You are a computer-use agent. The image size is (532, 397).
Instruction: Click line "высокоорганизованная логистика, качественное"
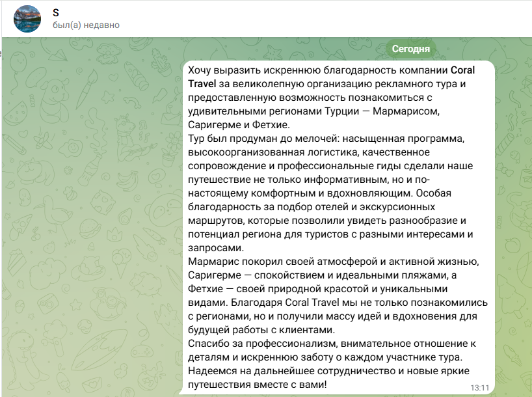[309, 152]
